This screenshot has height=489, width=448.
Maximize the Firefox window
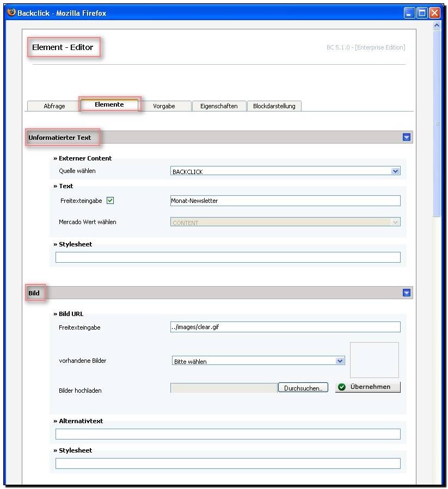click(x=422, y=13)
